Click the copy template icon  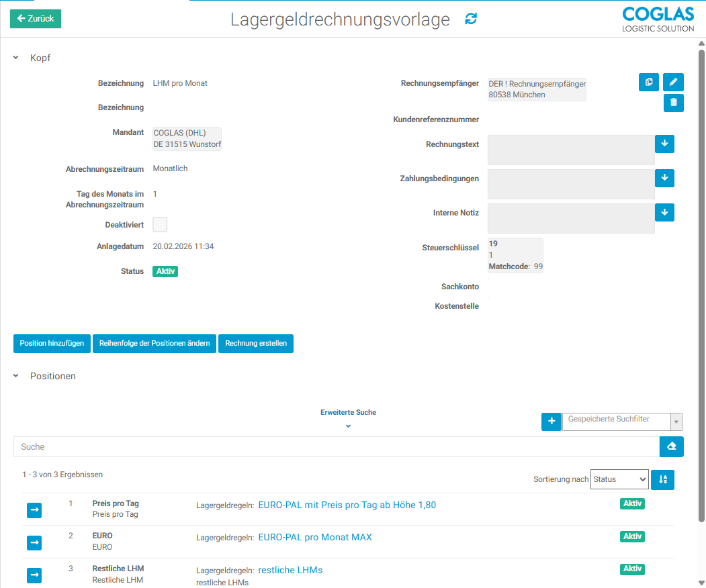(648, 82)
